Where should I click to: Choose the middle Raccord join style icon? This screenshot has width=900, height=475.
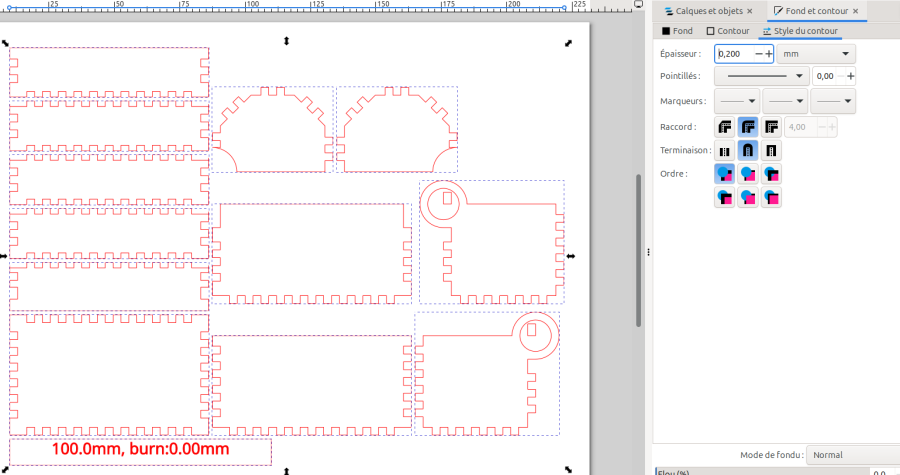(748, 127)
